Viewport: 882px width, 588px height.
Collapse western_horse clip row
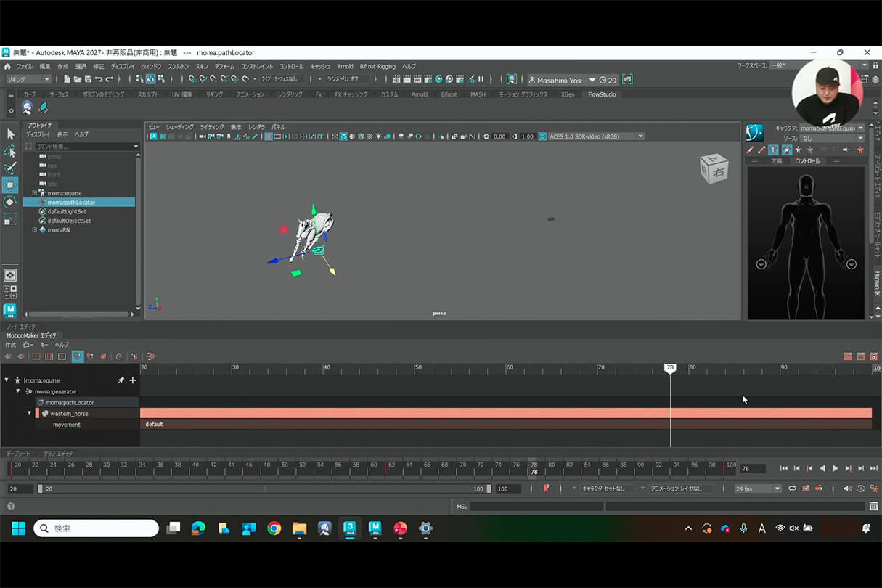[30, 413]
